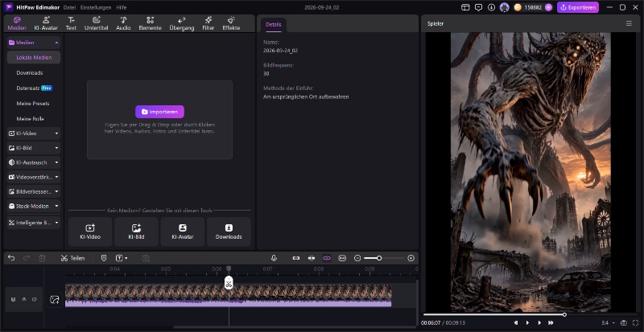This screenshot has height=332, width=644.
Task: Open the feedback message icon in title bar
Action: click(478, 7)
